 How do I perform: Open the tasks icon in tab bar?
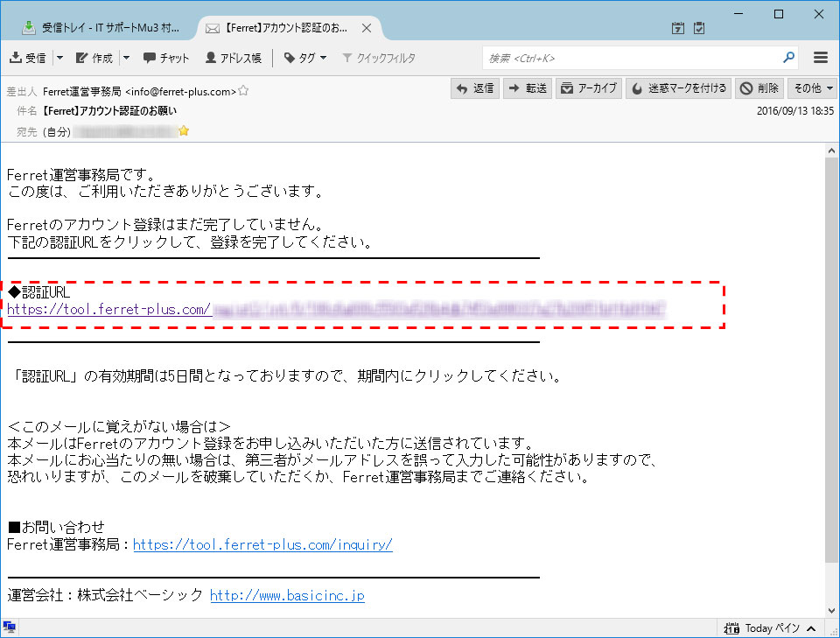pos(699,28)
